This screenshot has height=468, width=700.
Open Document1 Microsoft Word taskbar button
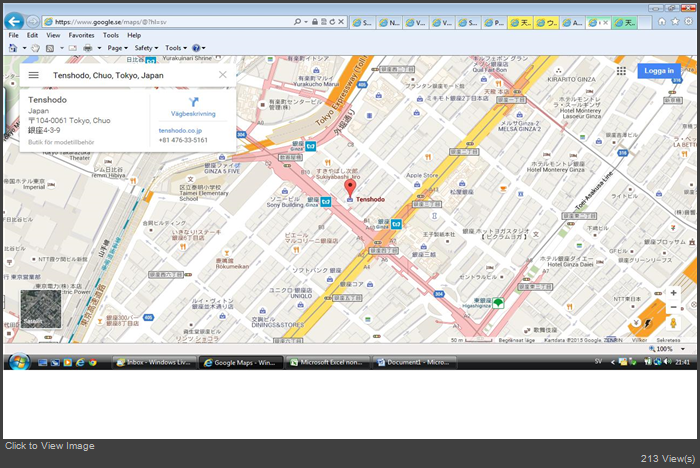pos(414,362)
